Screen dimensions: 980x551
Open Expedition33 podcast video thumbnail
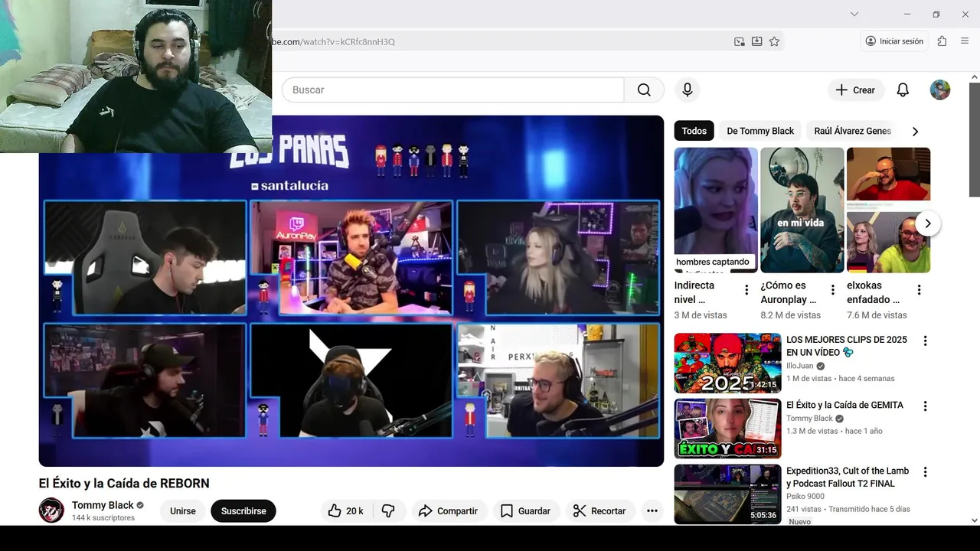coord(727,494)
